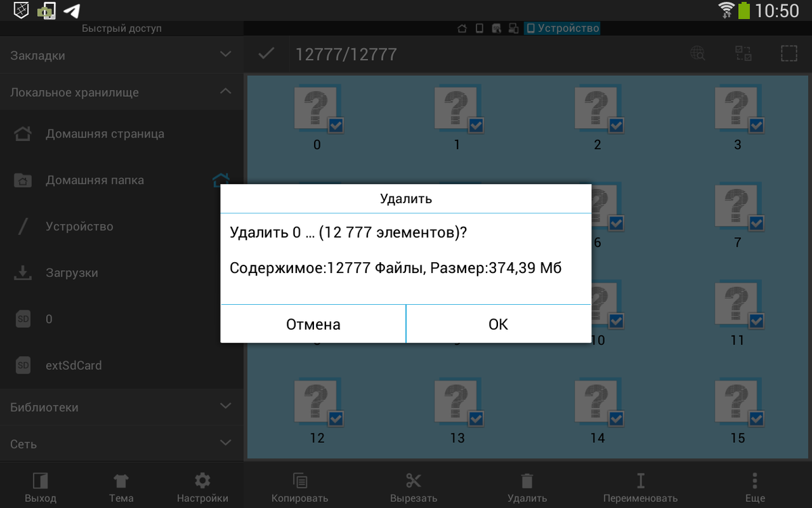The image size is (812, 508).
Task: Tap the Удалить trash icon in bottom toolbar
Action: tap(527, 481)
